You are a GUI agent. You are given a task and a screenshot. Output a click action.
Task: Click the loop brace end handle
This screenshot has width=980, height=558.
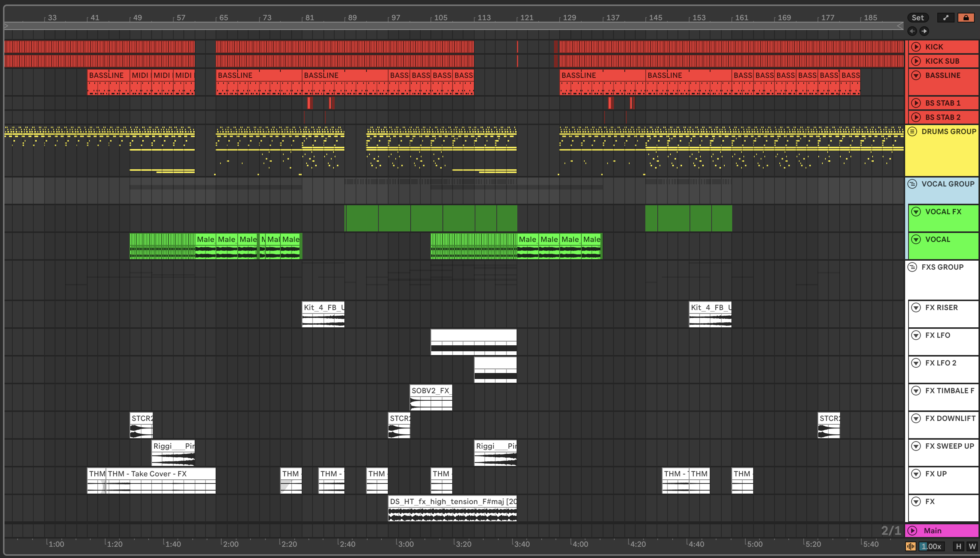point(900,26)
